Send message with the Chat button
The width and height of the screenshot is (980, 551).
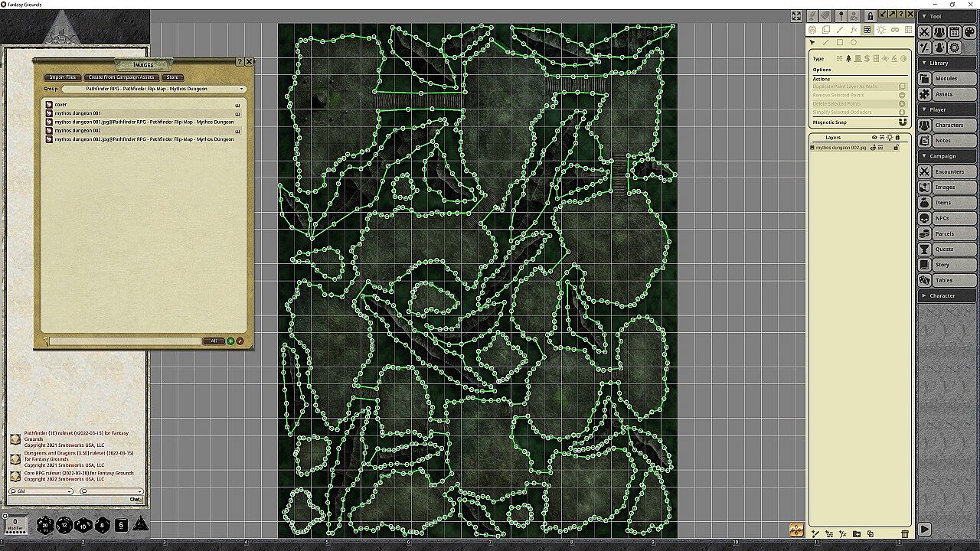pyautogui.click(x=135, y=499)
